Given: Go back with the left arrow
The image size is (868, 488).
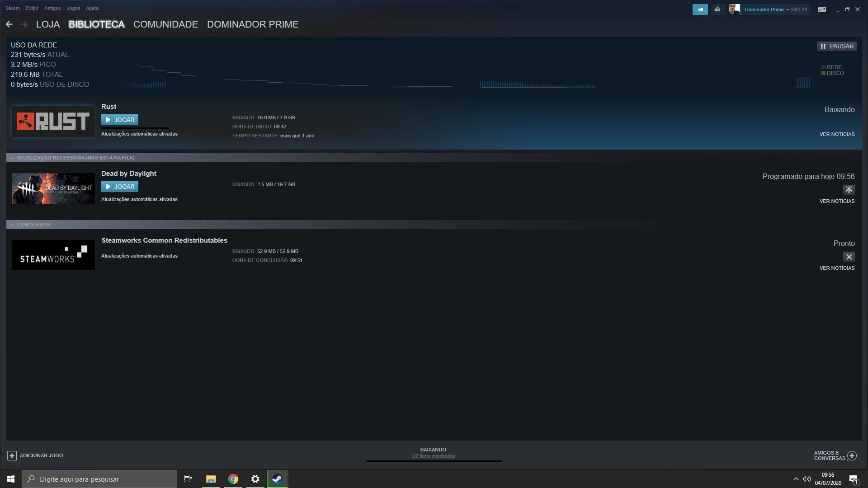Looking at the screenshot, I should point(9,24).
